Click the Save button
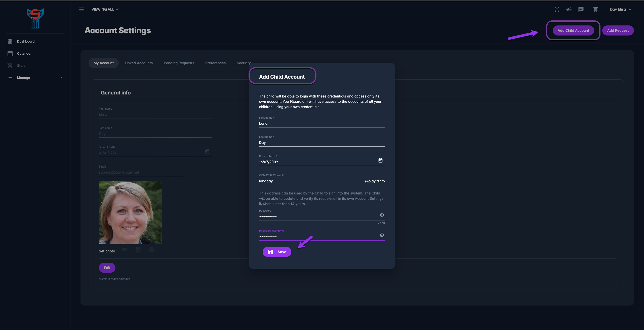 [x=277, y=252]
